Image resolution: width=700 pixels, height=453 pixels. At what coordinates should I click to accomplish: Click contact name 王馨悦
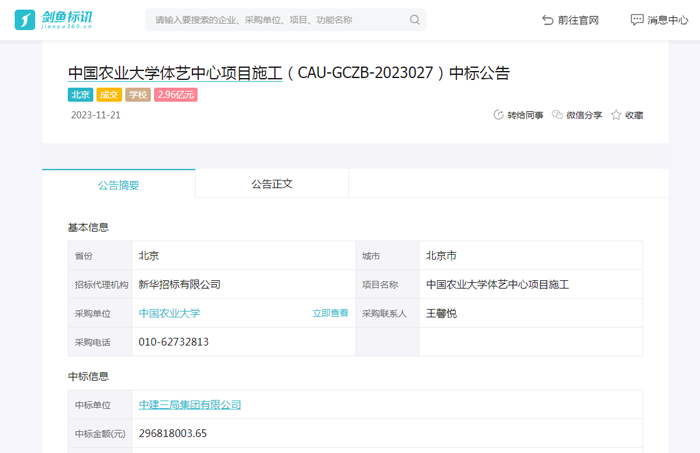(x=441, y=313)
